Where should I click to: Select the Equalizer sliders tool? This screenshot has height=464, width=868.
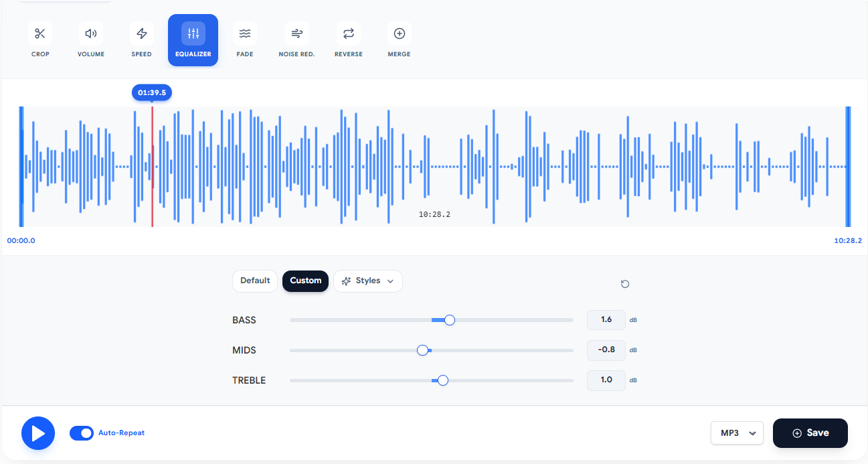click(193, 40)
